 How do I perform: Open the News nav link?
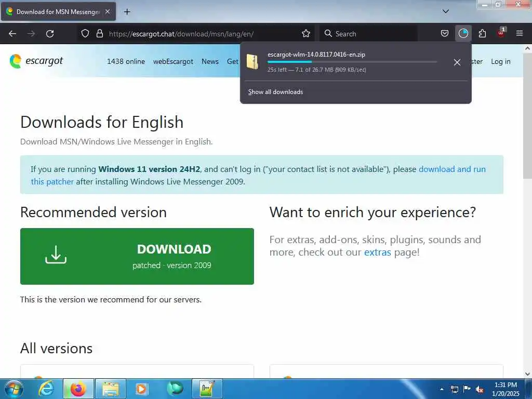[x=210, y=61]
